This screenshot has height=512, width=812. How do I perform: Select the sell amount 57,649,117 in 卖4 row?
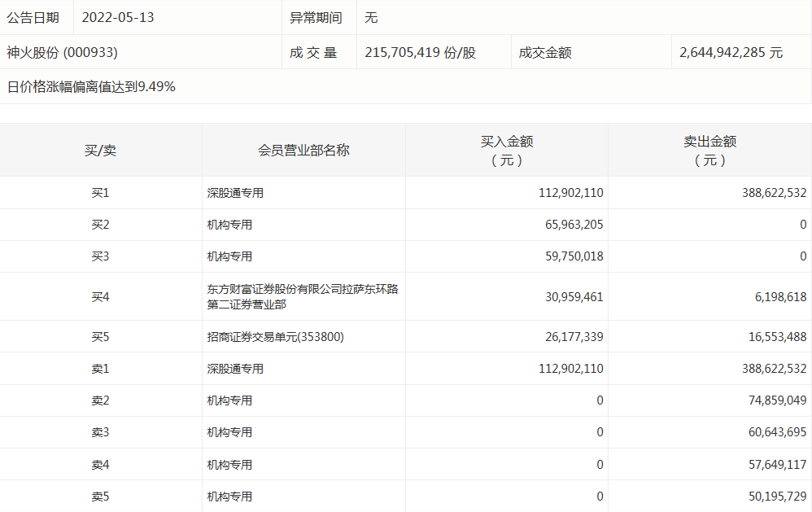(773, 465)
